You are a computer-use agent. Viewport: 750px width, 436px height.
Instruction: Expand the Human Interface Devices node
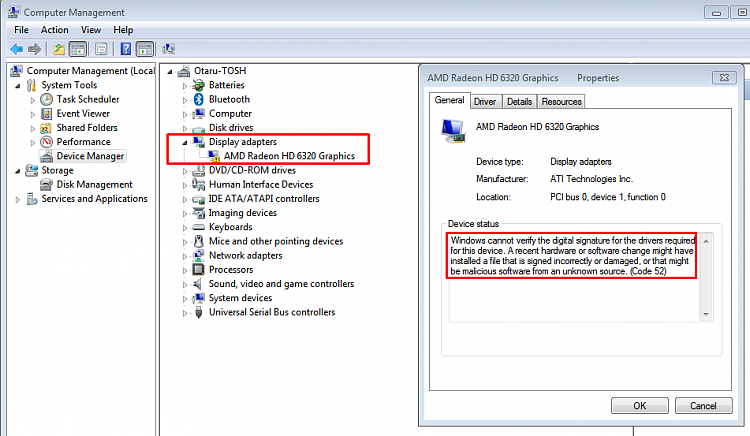tap(185, 185)
